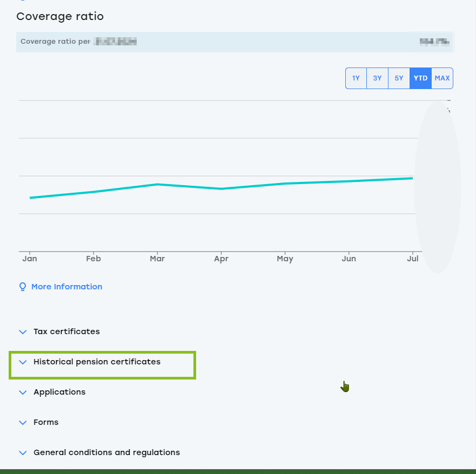Switch the chart to 3Y range
Screen dimensions: 476x474
click(377, 78)
